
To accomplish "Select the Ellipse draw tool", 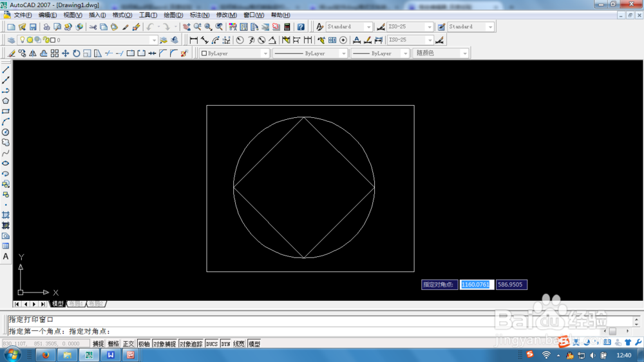I will tap(6, 164).
